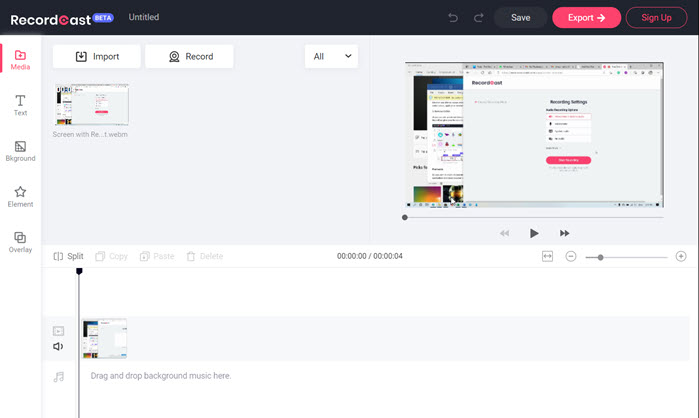Fast forward the preview video
Screen dimensions: 699x418
point(564,233)
